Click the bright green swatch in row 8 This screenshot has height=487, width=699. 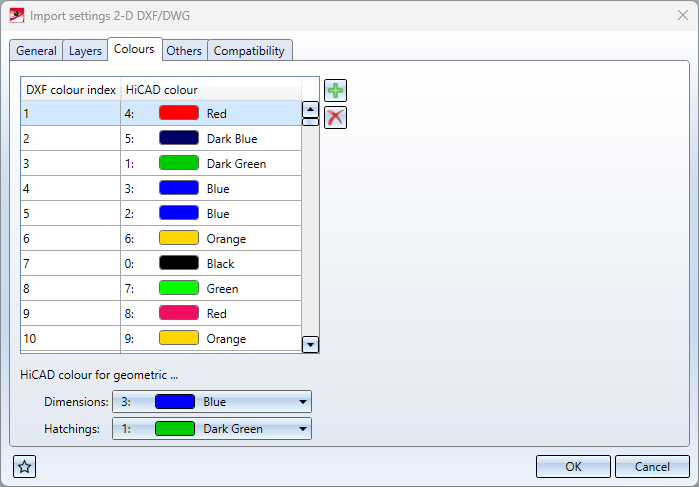tap(179, 288)
